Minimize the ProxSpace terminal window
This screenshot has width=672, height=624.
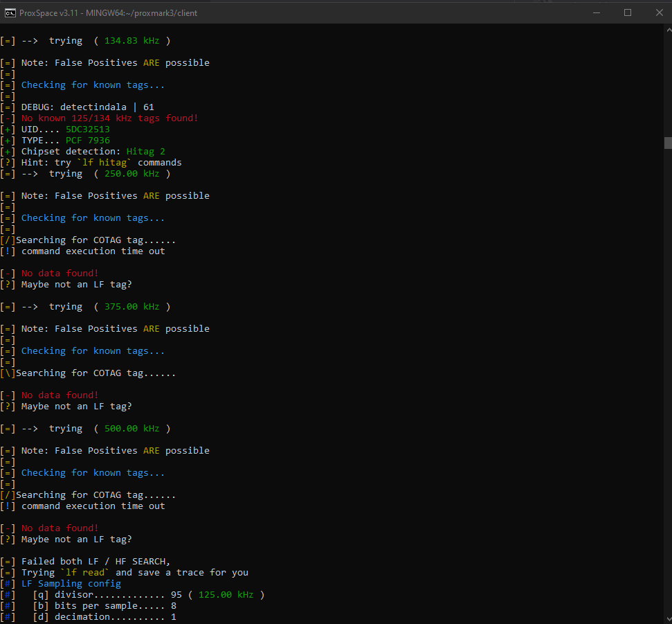(596, 13)
